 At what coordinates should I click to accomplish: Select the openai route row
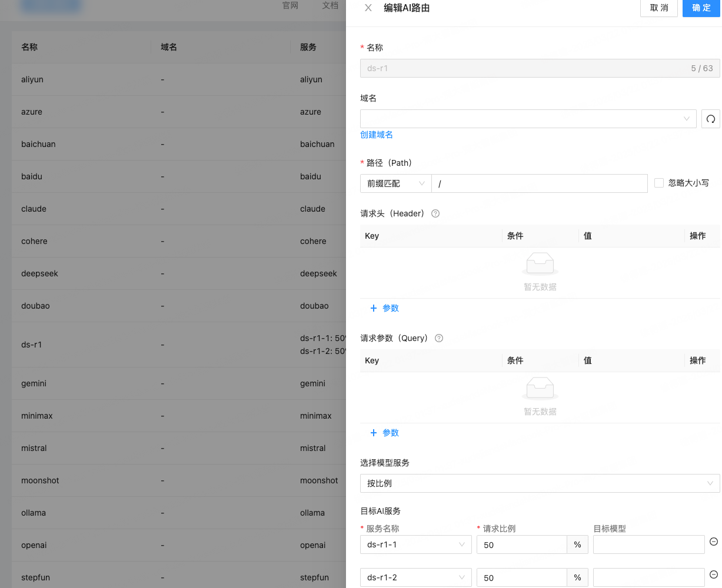[x=179, y=545]
